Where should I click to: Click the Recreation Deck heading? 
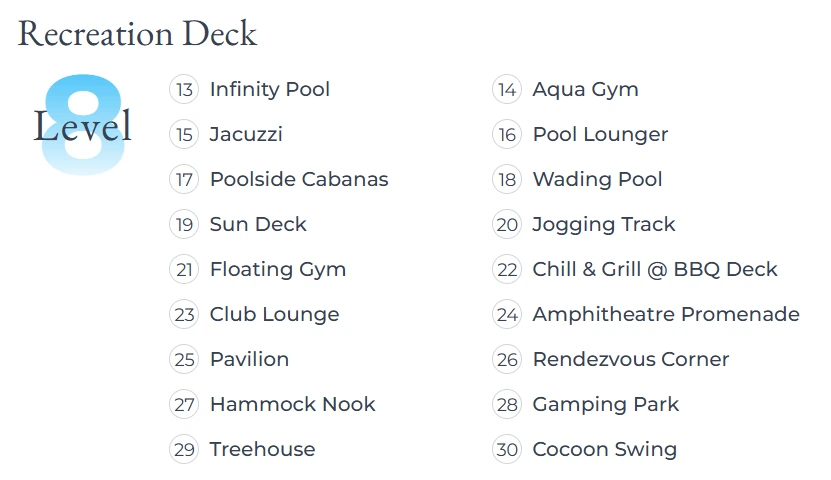tap(137, 33)
